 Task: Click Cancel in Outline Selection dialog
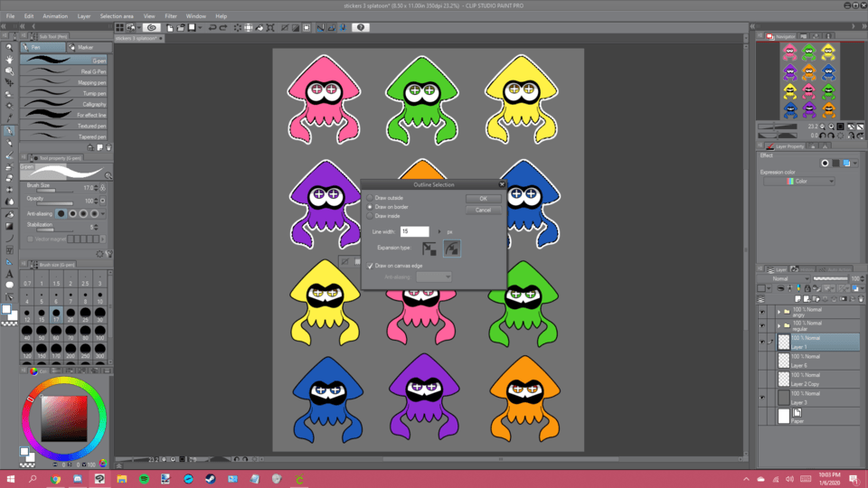[x=483, y=211]
